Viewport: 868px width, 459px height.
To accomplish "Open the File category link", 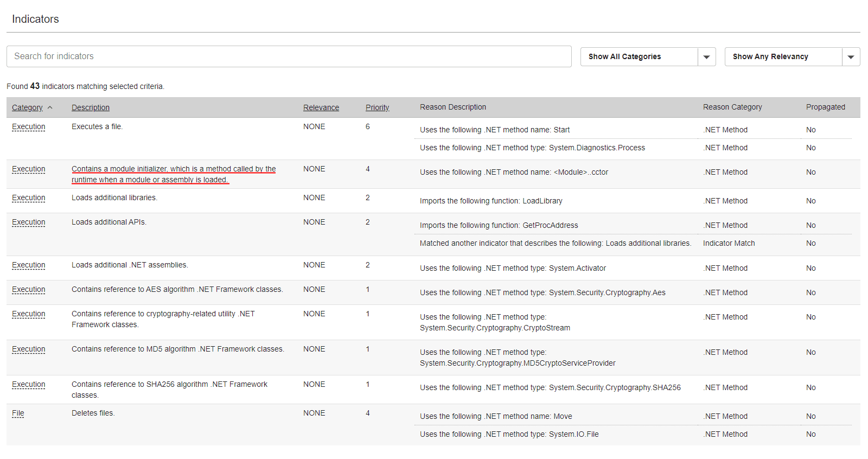I will 18,413.
